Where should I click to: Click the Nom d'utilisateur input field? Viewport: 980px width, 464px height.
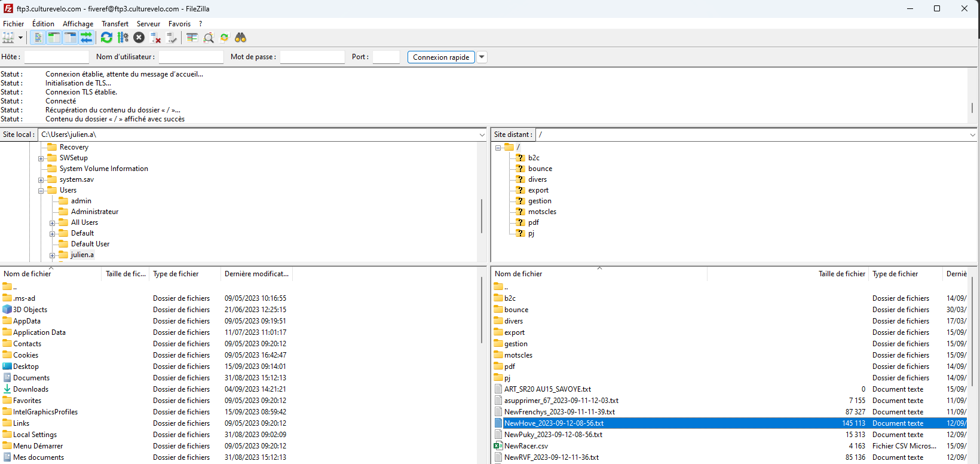click(x=191, y=57)
